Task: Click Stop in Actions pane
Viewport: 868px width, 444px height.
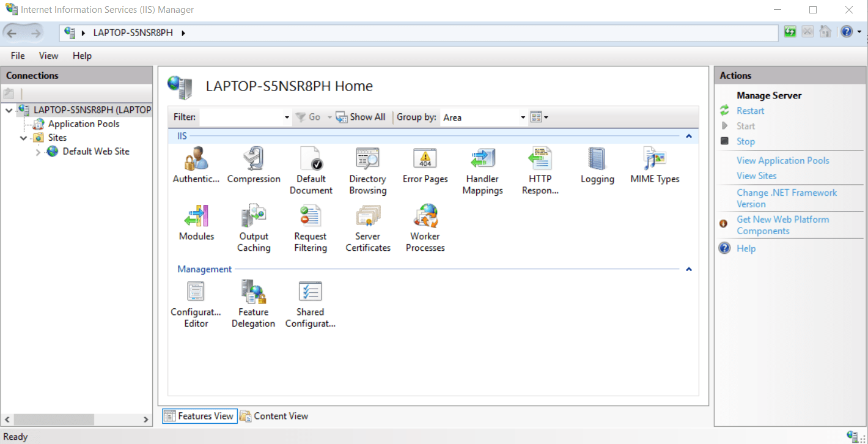Action: pos(746,141)
